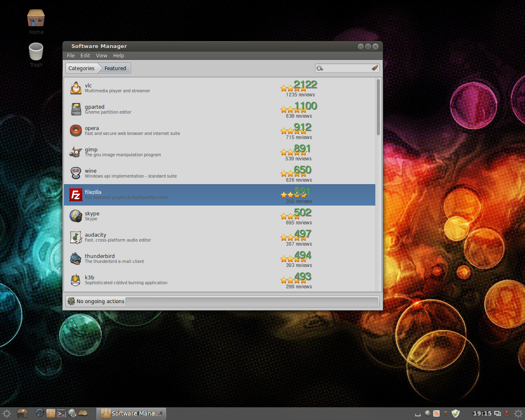Viewport: 525px width, 420px height.
Task: Open the Edit menu
Action: point(85,56)
